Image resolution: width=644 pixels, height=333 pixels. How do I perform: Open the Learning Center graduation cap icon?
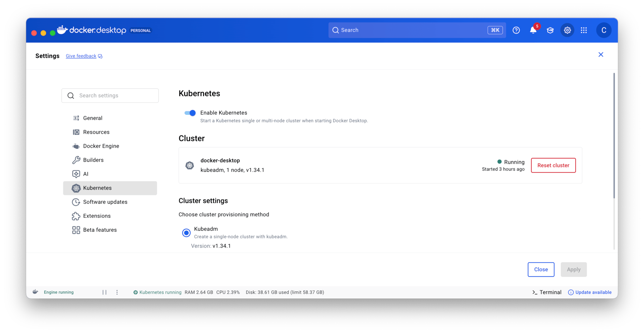point(550,30)
